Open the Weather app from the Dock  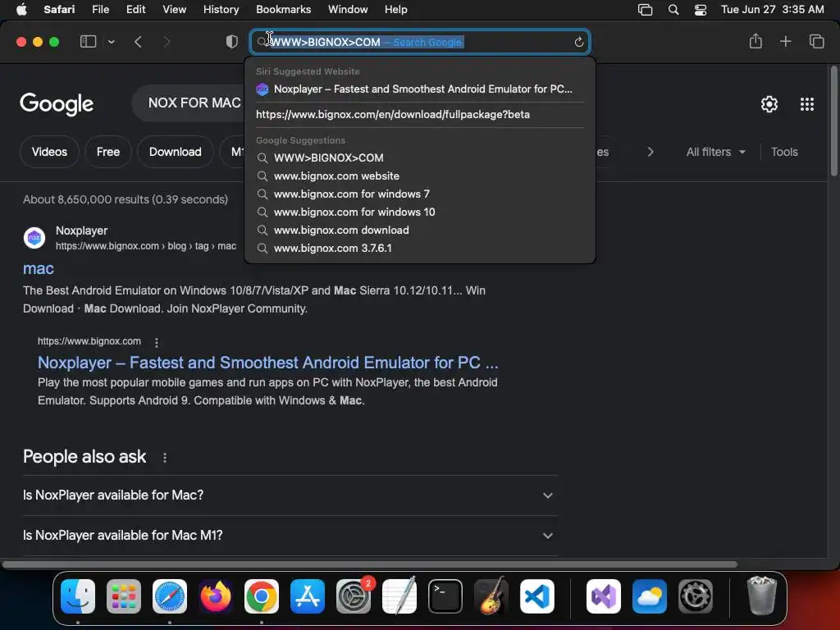650,596
